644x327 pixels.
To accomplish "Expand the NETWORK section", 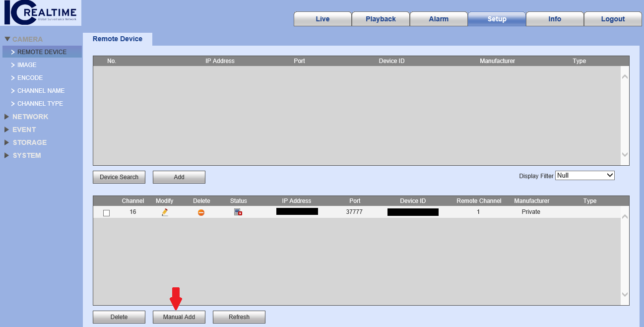I will click(x=30, y=116).
